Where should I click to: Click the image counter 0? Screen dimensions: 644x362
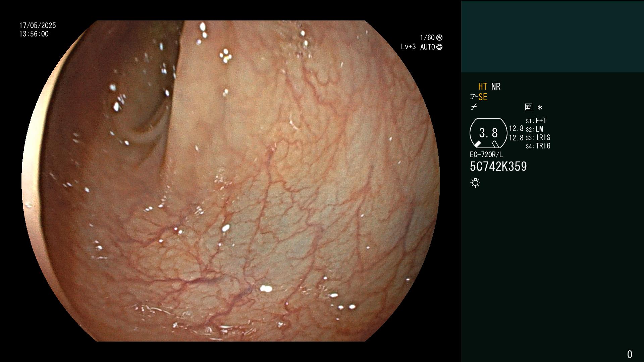click(x=630, y=354)
